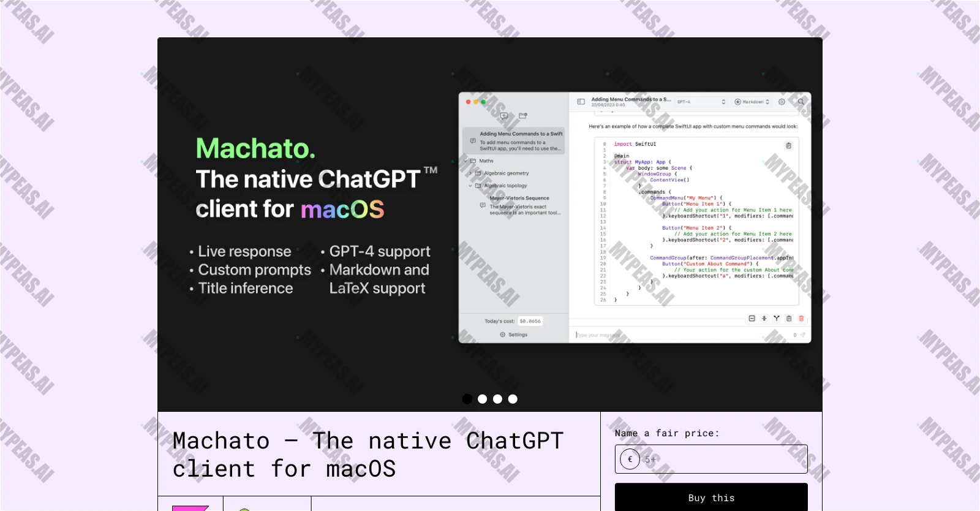
Task: Click the fair price input field
Action: pyautogui.click(x=711, y=459)
